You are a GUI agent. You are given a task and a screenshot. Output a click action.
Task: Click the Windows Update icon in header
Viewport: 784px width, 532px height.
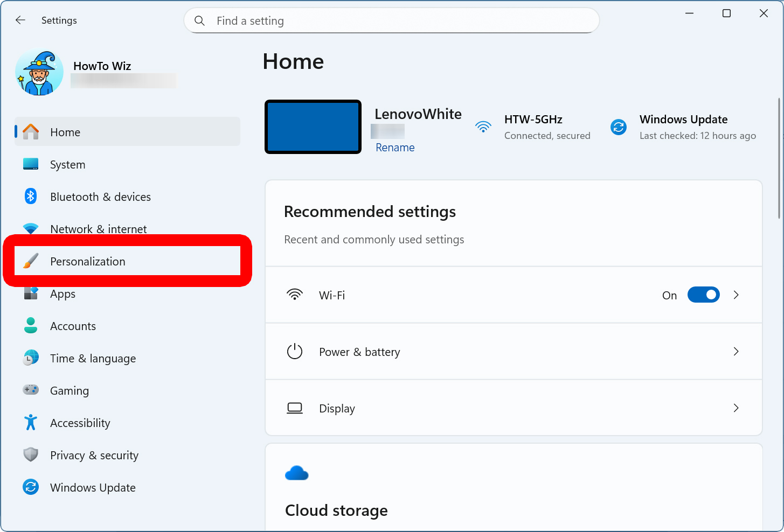click(619, 127)
